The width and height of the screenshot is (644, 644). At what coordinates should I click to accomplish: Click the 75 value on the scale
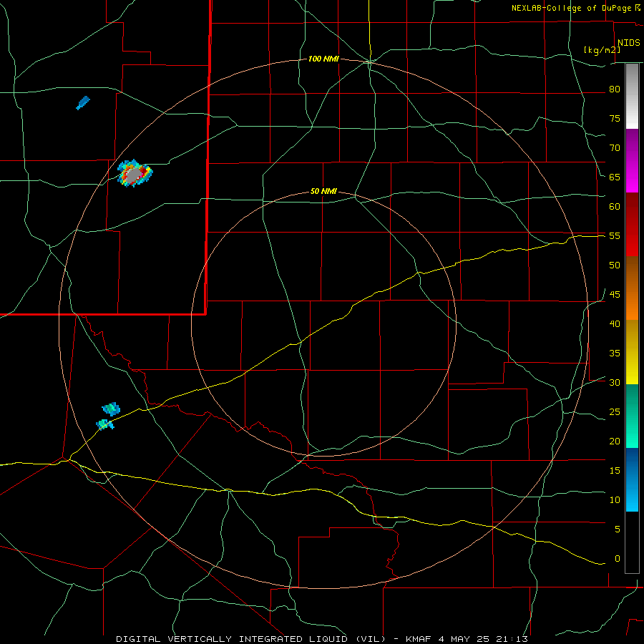[x=615, y=118]
